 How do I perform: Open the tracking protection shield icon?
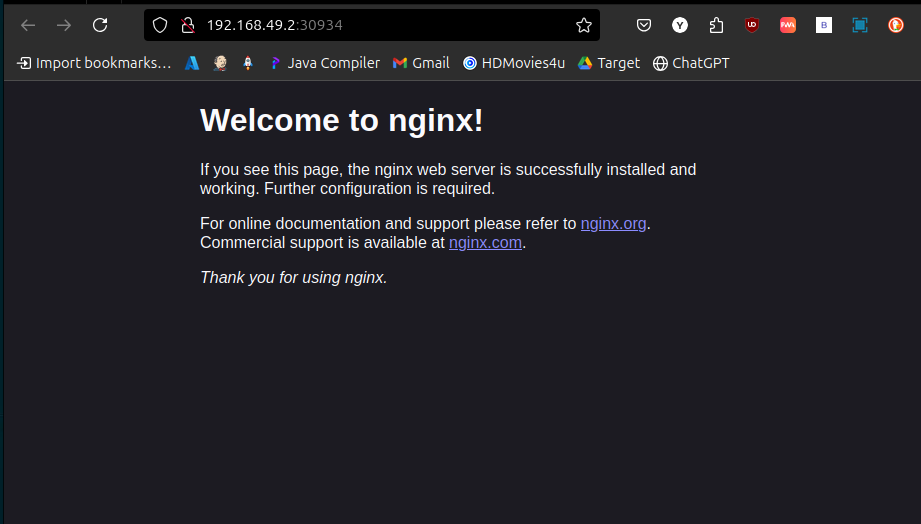(x=160, y=25)
